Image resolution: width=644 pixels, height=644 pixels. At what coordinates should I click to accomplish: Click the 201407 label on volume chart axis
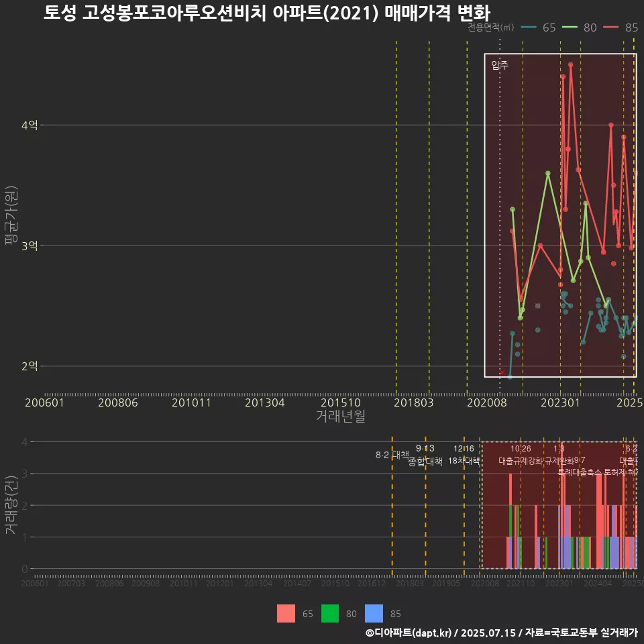pos(297,583)
